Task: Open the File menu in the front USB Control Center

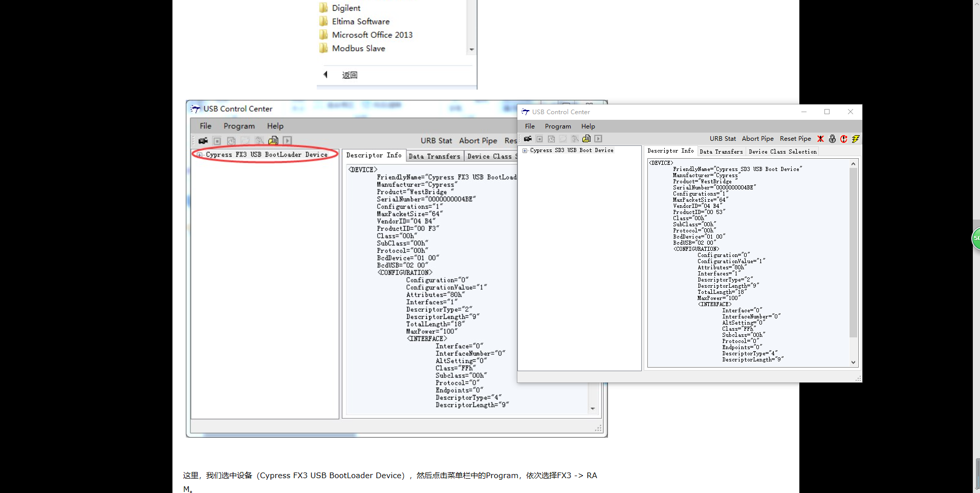Action: click(530, 126)
